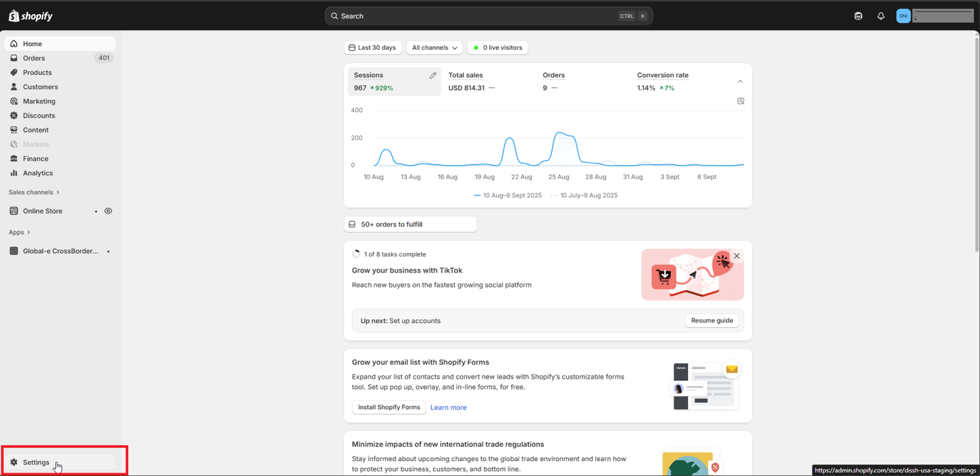Click the chart report icon below collapse arrow
The width and height of the screenshot is (980, 476).
point(740,101)
